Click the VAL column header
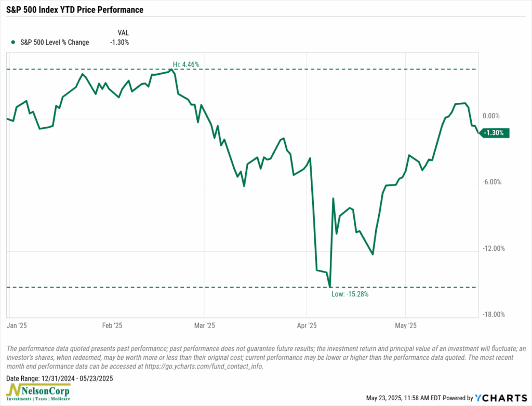 [124, 32]
